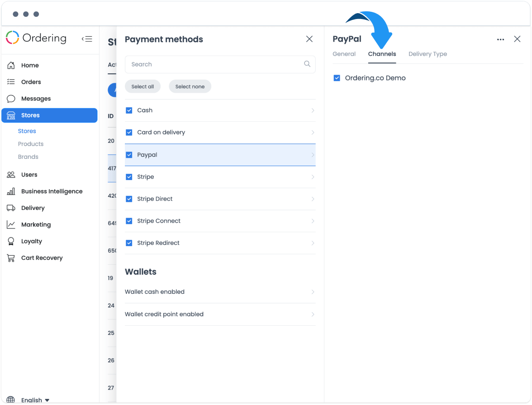Expand the Paypal row chevron
The width and height of the screenshot is (532, 405).
[313, 155]
